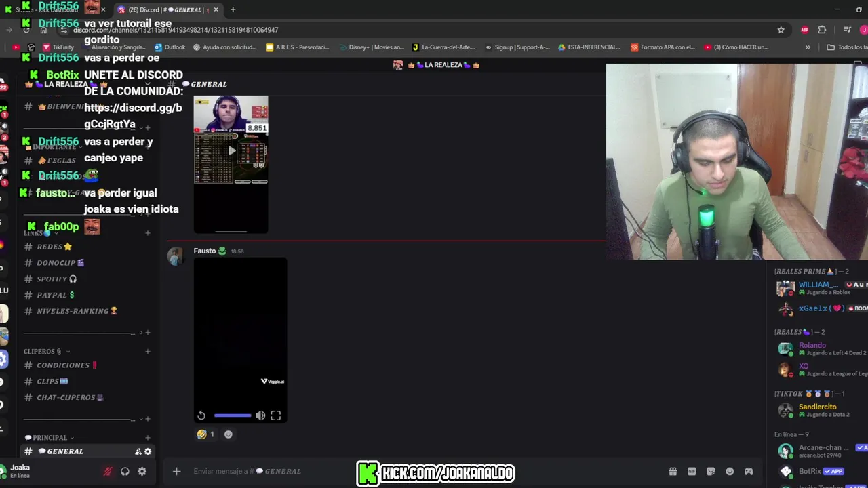Open the A R E S Presentaci bookmark
This screenshot has height=488, width=868.
pos(297,47)
